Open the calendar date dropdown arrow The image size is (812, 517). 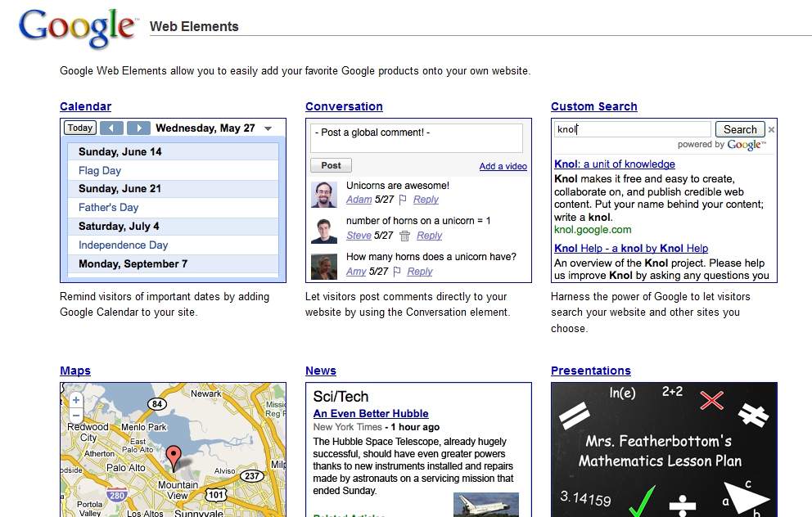(268, 128)
